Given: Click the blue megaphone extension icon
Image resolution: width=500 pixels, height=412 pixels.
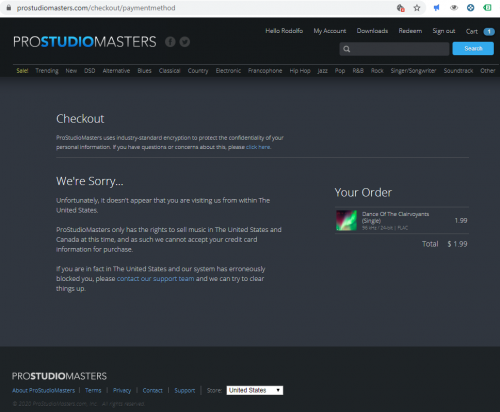Looking at the screenshot, I should point(436,8).
